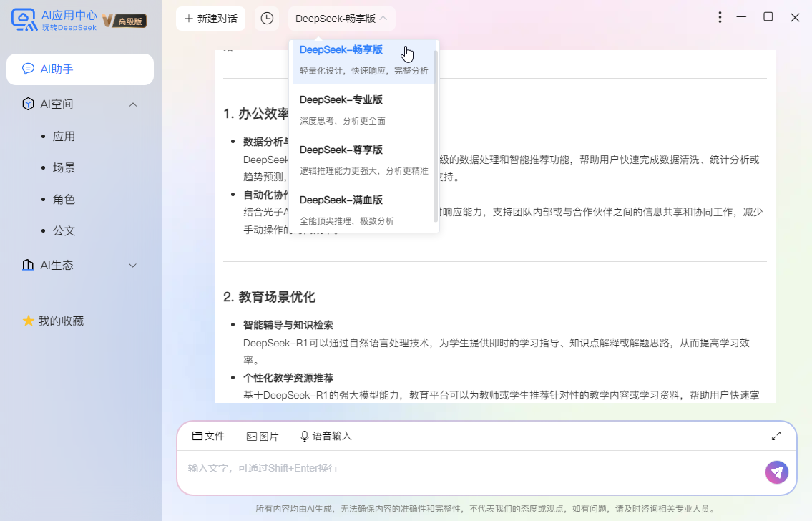Screen dimensions: 812x521
Task: Select the AI助手 chat bubble icon
Action: click(x=28, y=69)
